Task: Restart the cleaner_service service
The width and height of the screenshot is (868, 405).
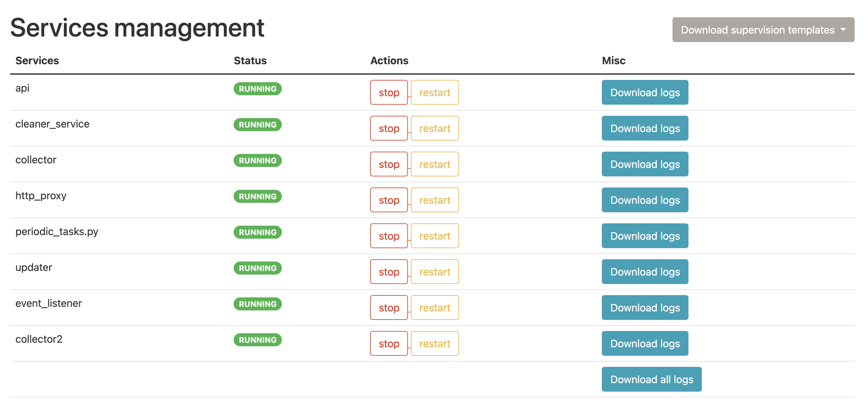Action: click(x=434, y=128)
